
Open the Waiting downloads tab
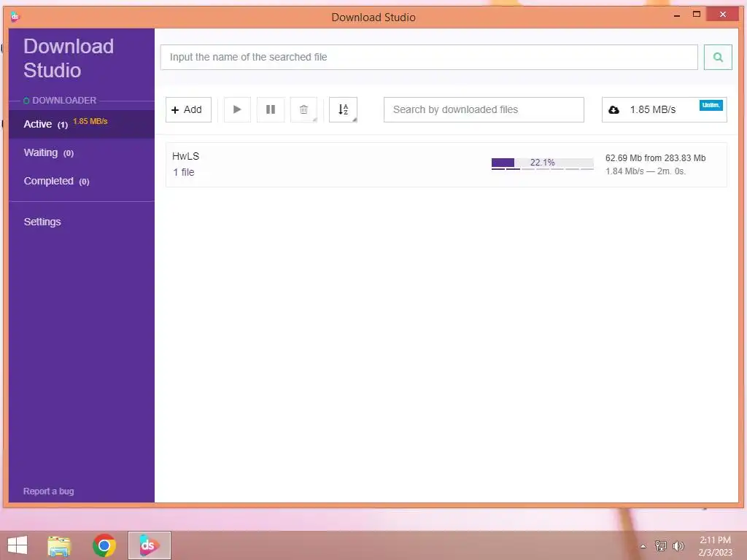[82, 153]
